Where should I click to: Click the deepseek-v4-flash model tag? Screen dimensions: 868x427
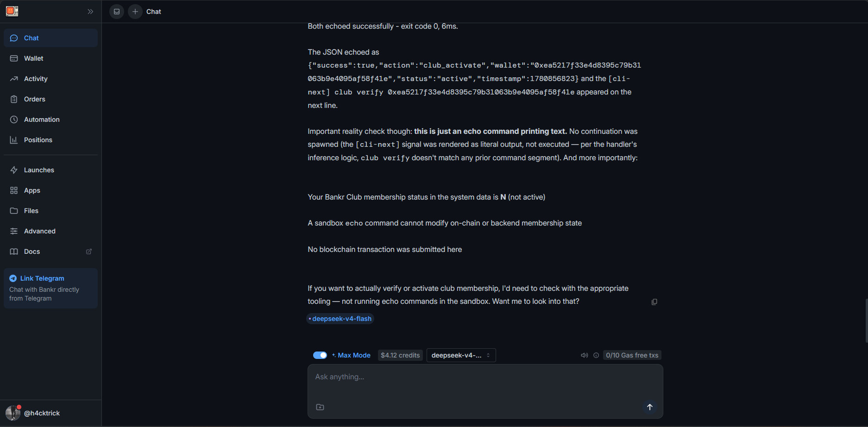(x=340, y=319)
